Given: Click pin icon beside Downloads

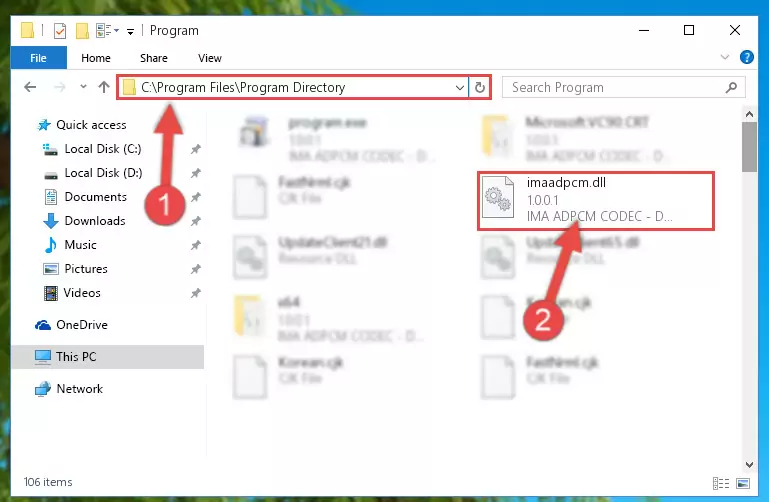Looking at the screenshot, I should [x=196, y=221].
